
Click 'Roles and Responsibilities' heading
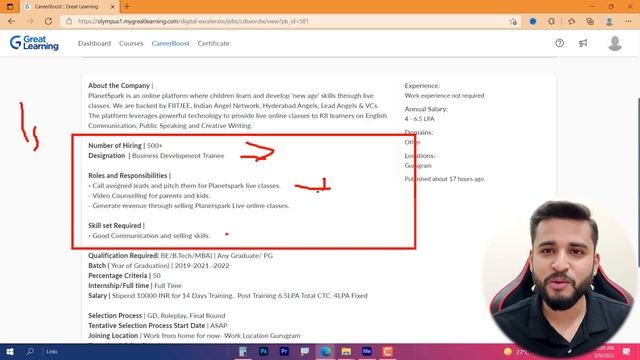[x=128, y=176]
